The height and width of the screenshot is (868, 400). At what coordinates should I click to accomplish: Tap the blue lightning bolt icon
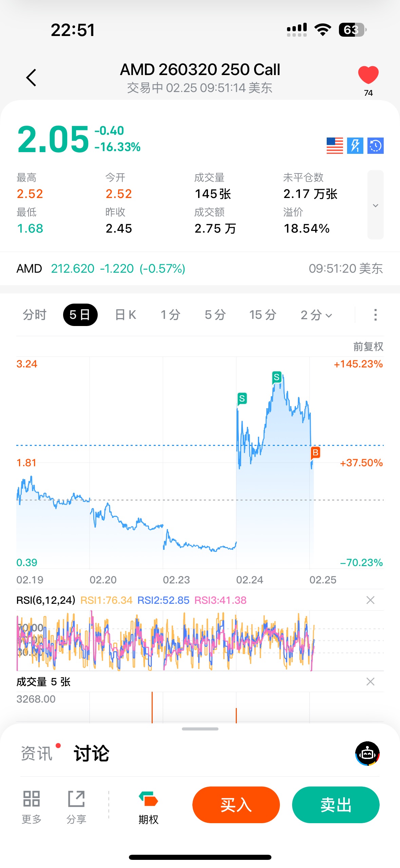point(355,146)
